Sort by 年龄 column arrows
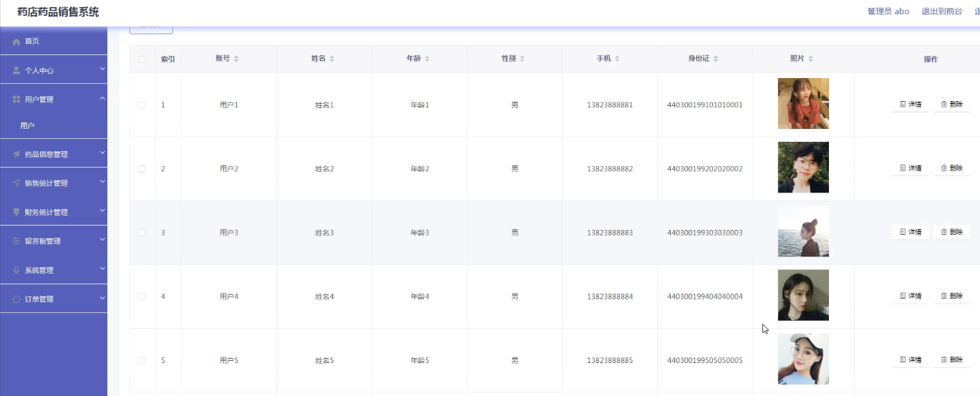Screen dimensions: 980x396 tap(427, 59)
